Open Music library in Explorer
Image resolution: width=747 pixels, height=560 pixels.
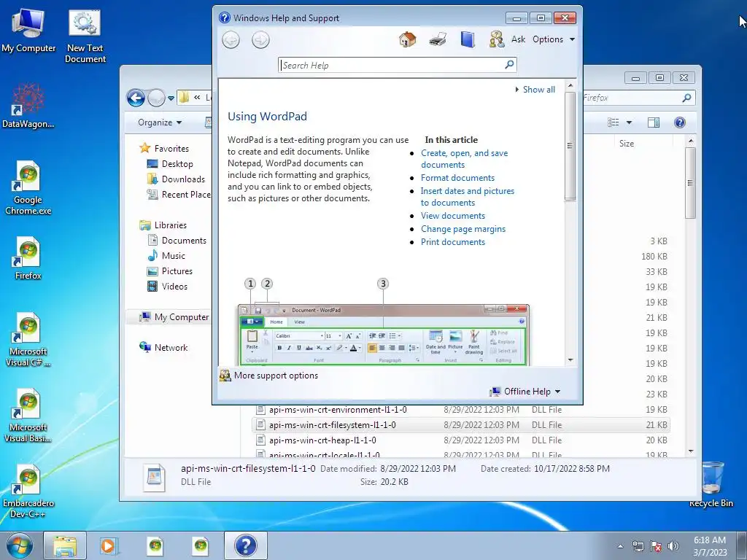click(x=166, y=256)
